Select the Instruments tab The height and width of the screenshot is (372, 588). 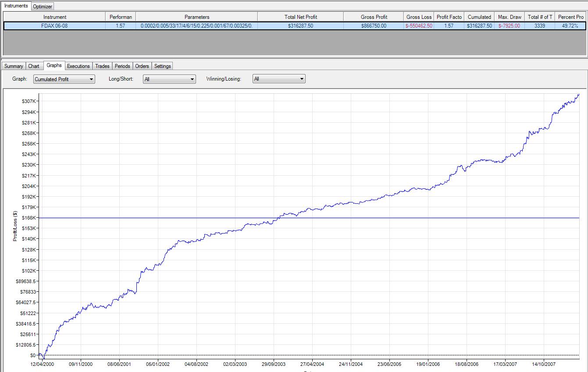point(16,6)
